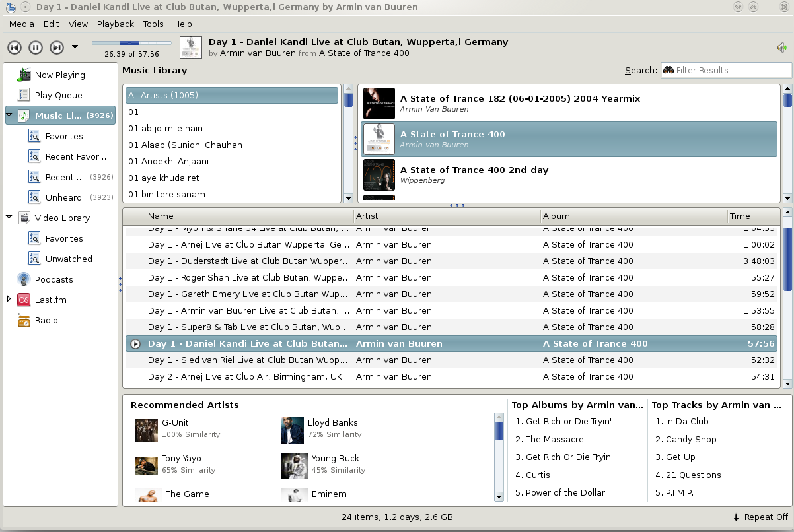
Task: Click the track list vertical scrollbar
Action: [787, 259]
